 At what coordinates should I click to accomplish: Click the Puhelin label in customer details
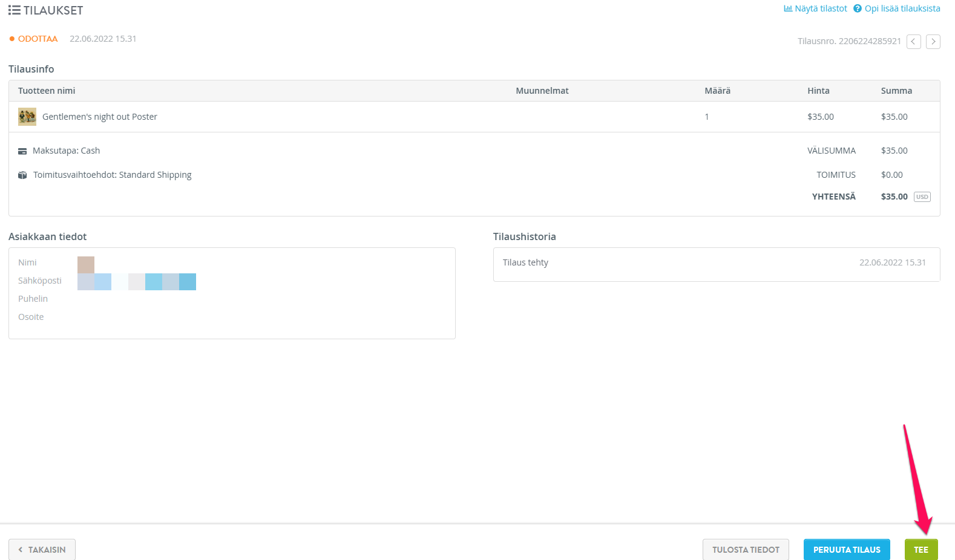tap(33, 299)
